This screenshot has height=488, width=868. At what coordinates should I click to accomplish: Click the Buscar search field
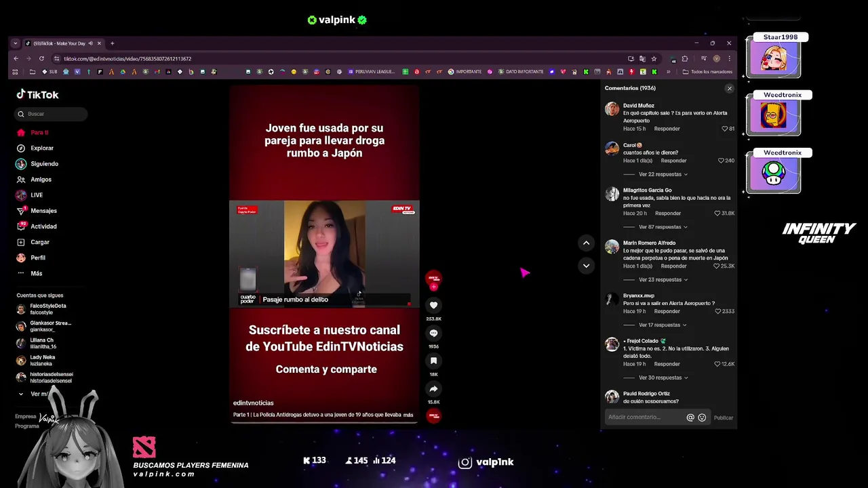(52, 114)
